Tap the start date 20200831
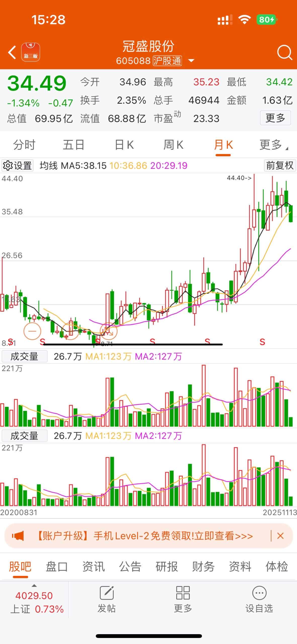Image resolution: width=297 pixels, height=644 pixels. [19, 513]
